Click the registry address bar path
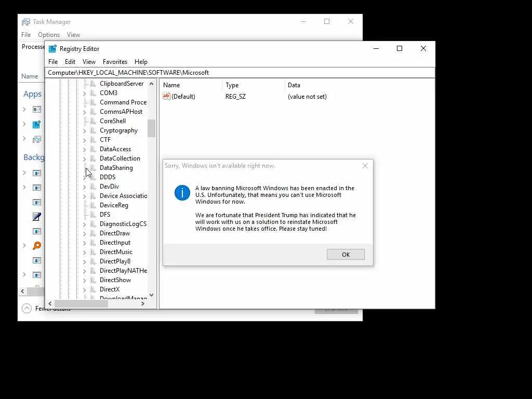The width and height of the screenshot is (532, 399). click(239, 73)
